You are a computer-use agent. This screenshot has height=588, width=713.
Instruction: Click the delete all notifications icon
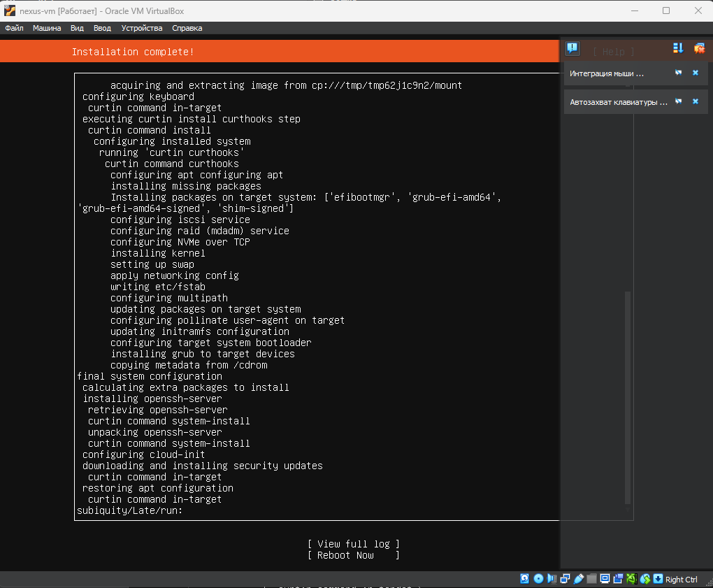pyautogui.click(x=699, y=48)
